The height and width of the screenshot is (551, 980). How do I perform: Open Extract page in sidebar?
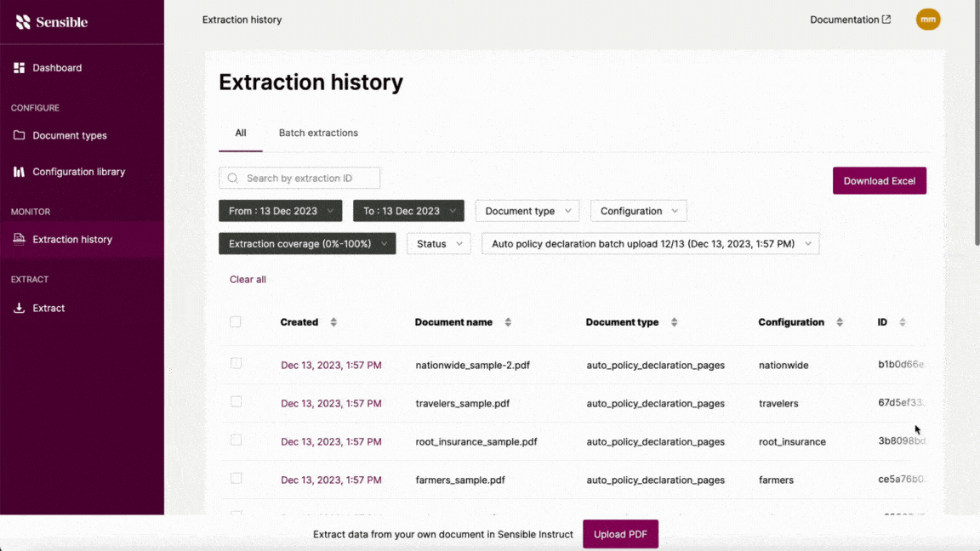(x=48, y=308)
